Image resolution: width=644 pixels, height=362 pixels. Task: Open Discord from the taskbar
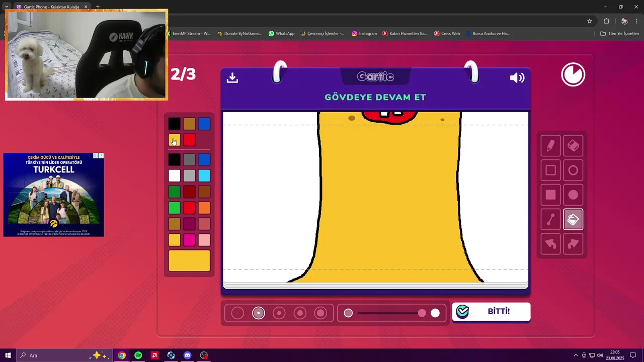tap(188, 355)
